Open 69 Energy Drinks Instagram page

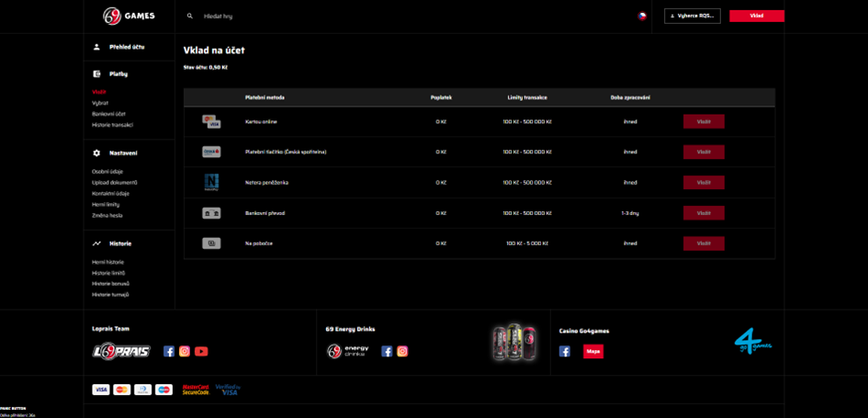pyautogui.click(x=402, y=351)
